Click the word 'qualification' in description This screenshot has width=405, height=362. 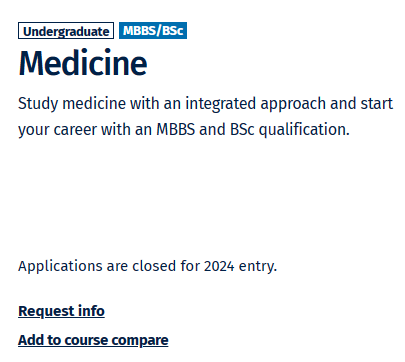304,129
